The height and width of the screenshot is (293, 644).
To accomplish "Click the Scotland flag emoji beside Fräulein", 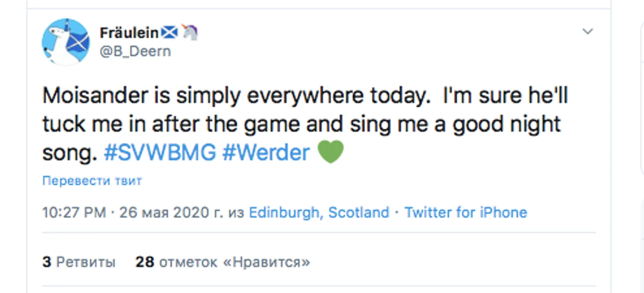I will click(x=169, y=32).
